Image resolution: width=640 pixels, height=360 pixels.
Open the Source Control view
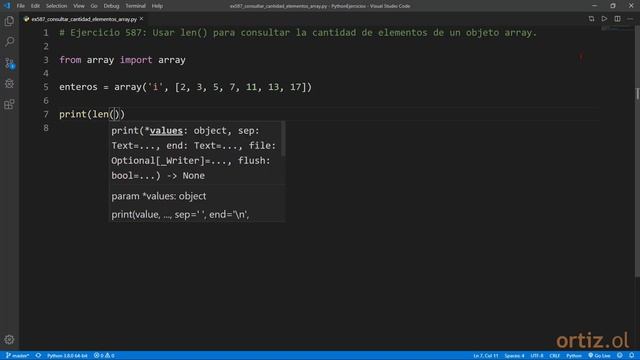(9, 62)
